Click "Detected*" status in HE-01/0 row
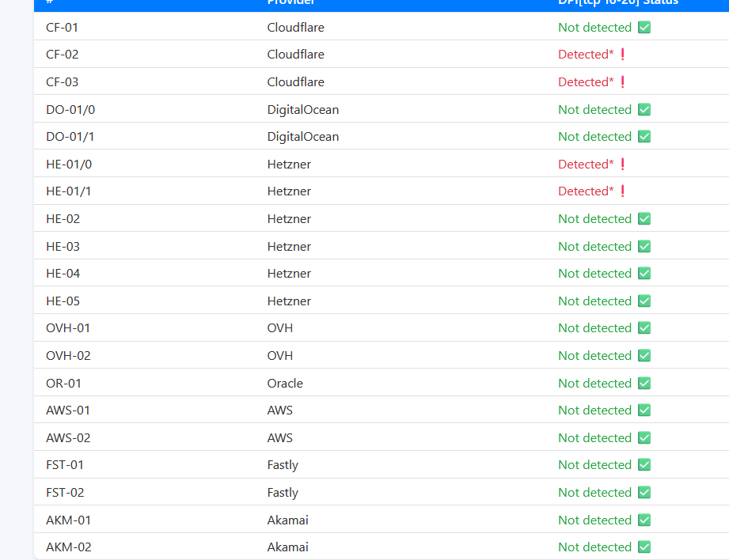 pos(586,164)
